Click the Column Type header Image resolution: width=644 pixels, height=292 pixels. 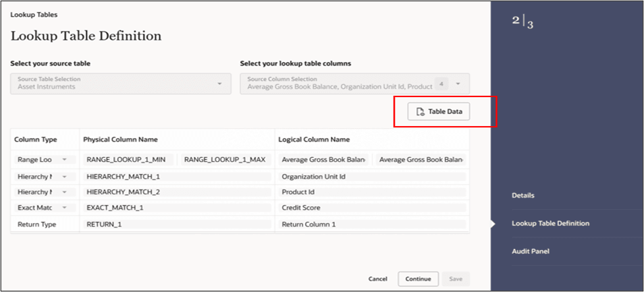pyautogui.click(x=35, y=140)
